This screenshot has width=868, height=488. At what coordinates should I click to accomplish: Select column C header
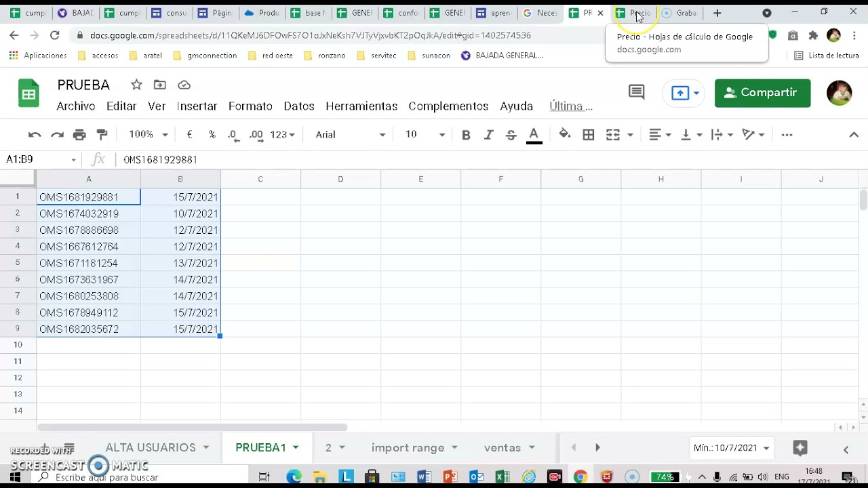pyautogui.click(x=260, y=179)
